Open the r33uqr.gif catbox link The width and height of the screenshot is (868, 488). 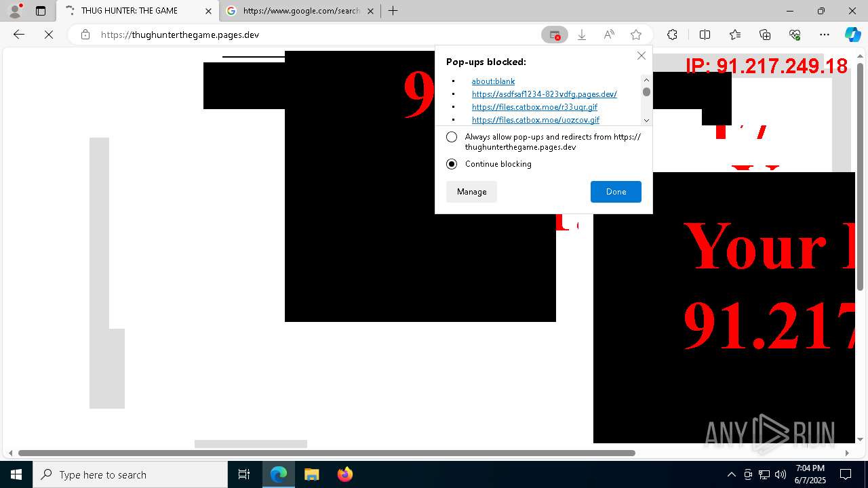(x=534, y=107)
